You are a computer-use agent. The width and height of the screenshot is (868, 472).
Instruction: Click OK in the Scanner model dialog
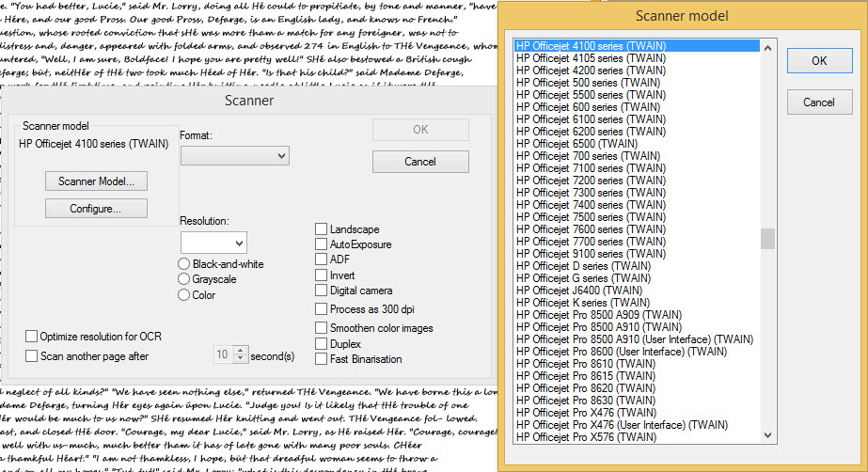[x=819, y=61]
